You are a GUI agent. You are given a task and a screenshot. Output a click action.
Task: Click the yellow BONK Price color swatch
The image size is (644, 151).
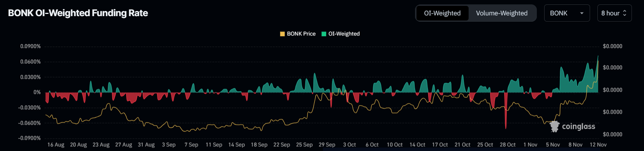click(283, 34)
